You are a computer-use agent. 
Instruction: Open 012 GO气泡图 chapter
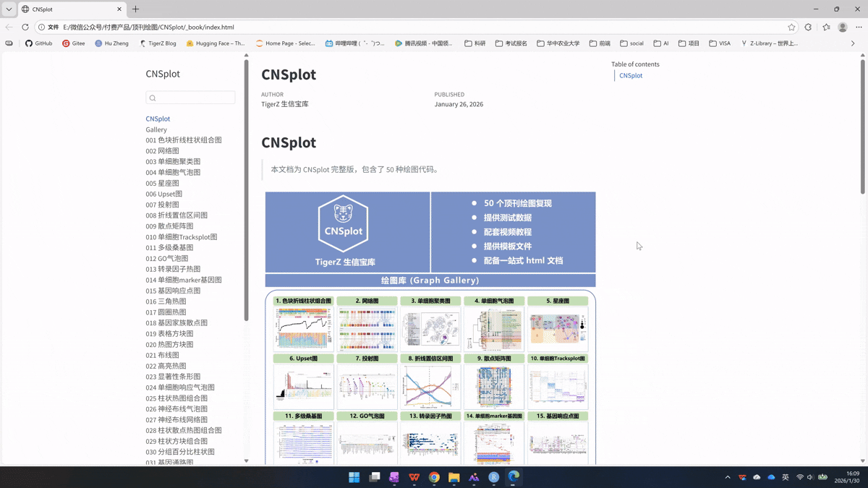tap(166, 258)
